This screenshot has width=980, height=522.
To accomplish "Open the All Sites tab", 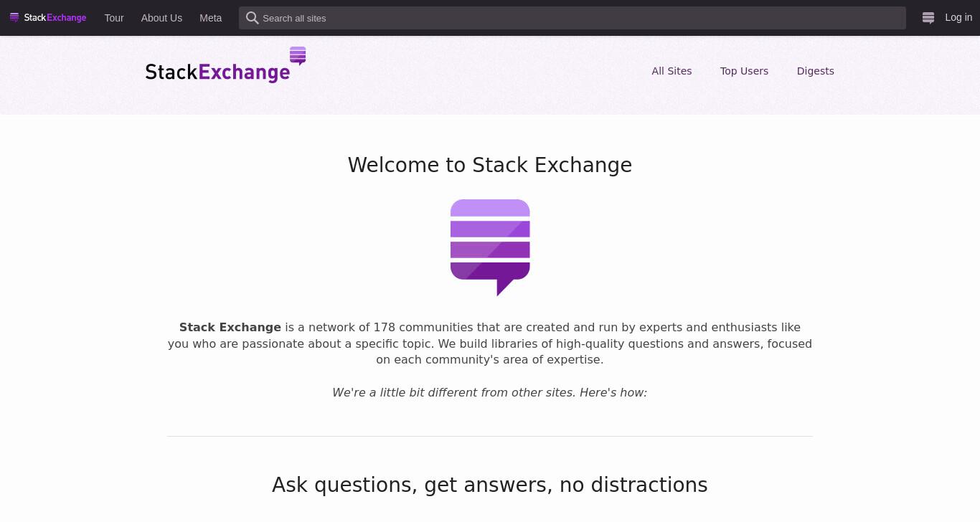I will point(672,71).
